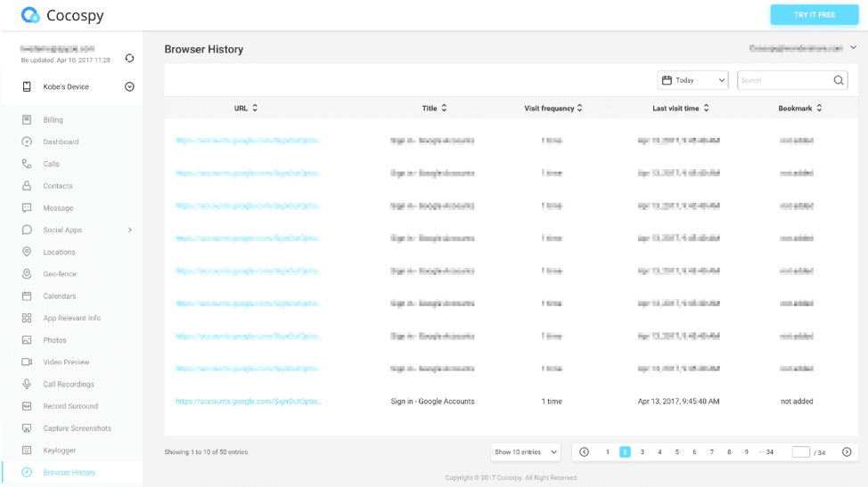The height and width of the screenshot is (487, 868).
Task: Click the Billing icon in sidebar
Action: (x=27, y=119)
